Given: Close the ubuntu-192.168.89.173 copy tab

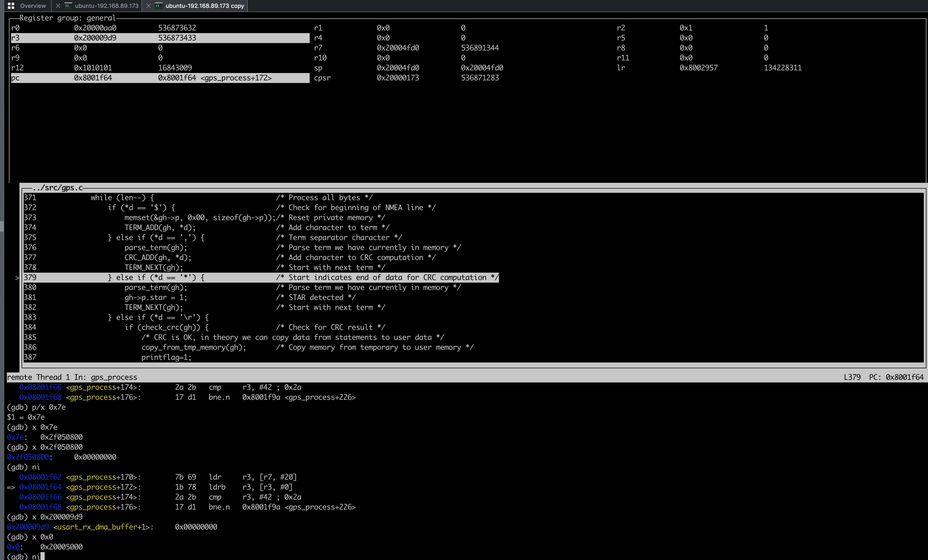Looking at the screenshot, I should [x=148, y=6].
